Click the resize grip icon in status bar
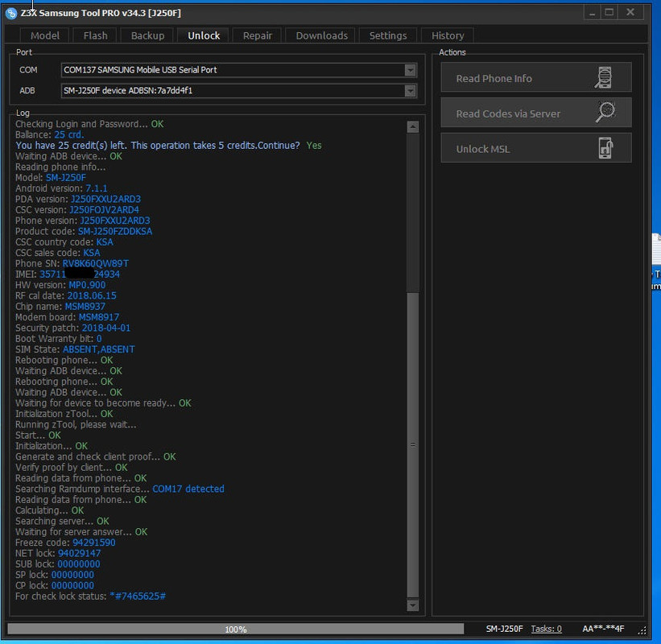 click(642, 631)
